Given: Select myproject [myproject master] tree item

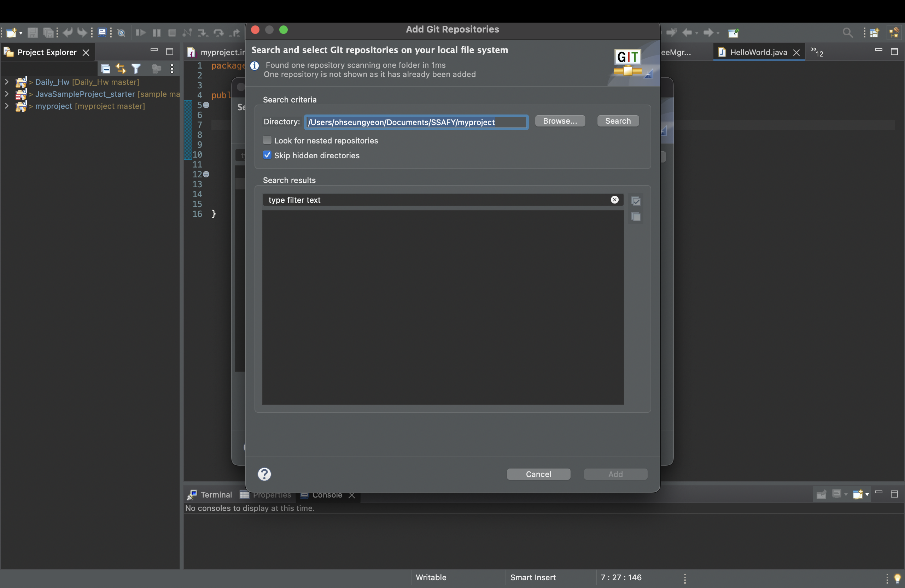Looking at the screenshot, I should (x=90, y=106).
